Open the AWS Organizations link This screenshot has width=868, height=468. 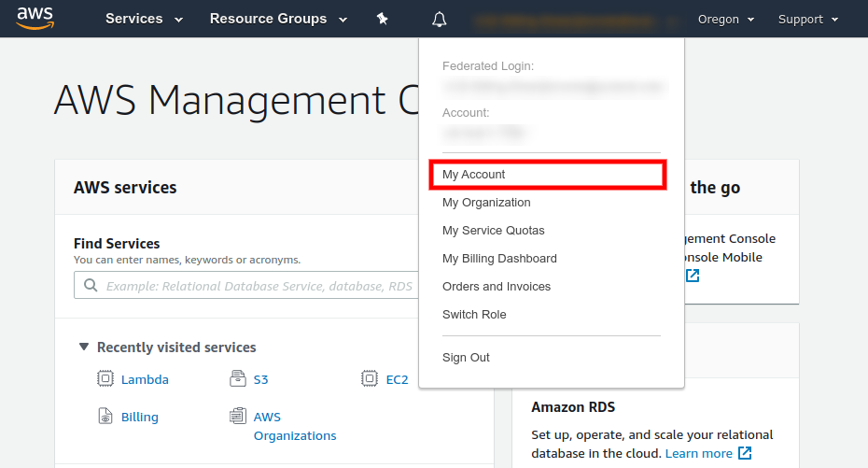(x=295, y=427)
